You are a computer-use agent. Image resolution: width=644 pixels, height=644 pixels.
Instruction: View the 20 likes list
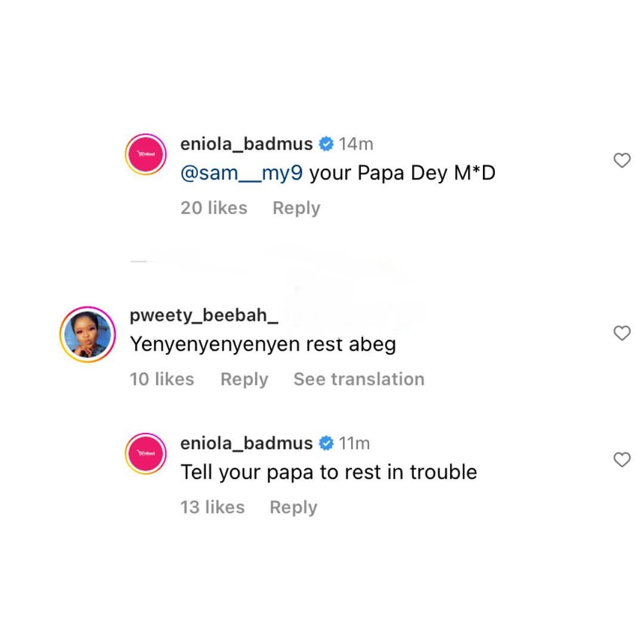tap(213, 208)
